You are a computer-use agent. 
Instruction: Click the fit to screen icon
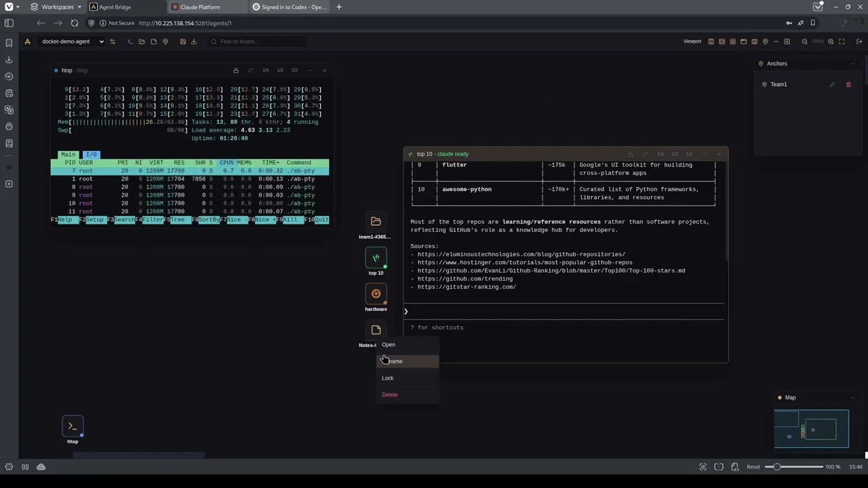pyautogui.click(x=842, y=41)
